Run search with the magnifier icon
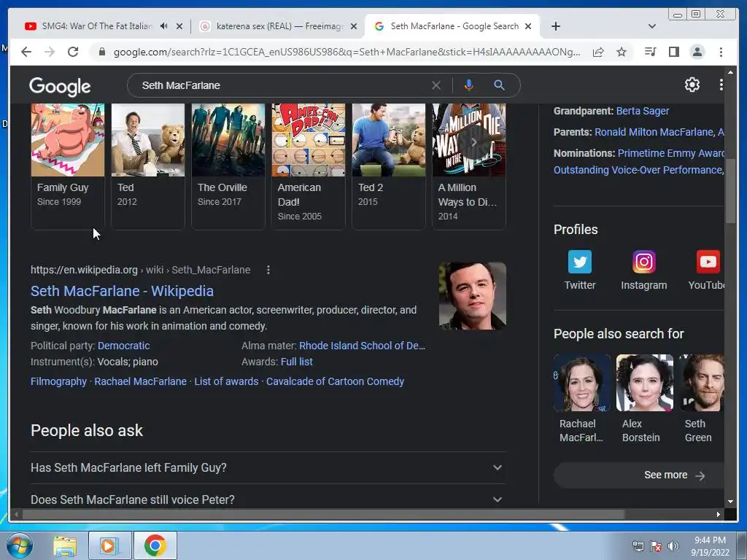This screenshot has height=560, width=747. click(x=499, y=85)
